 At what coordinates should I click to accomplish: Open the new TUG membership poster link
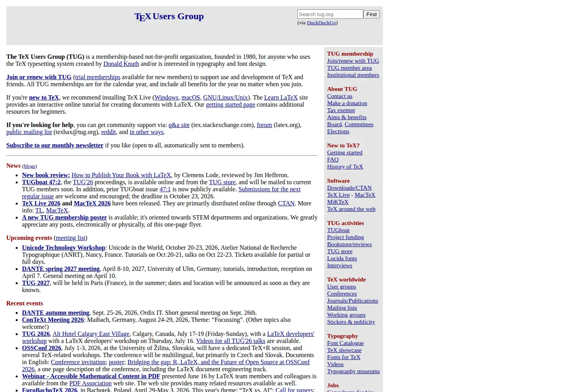[x=64, y=218]
